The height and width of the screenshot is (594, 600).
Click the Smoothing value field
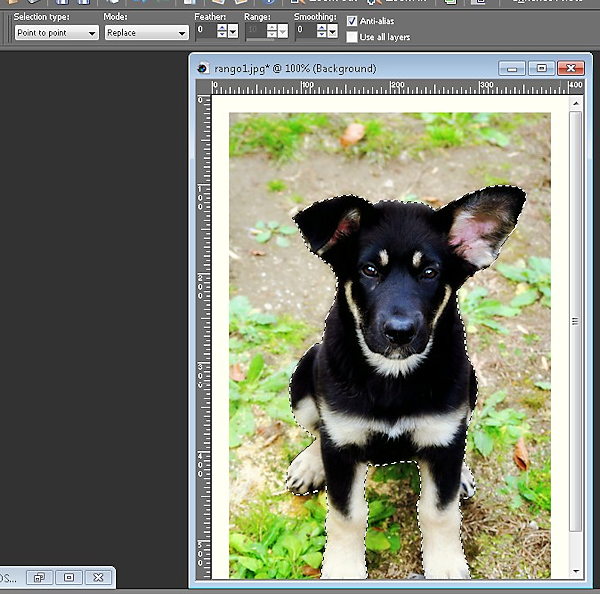click(306, 30)
